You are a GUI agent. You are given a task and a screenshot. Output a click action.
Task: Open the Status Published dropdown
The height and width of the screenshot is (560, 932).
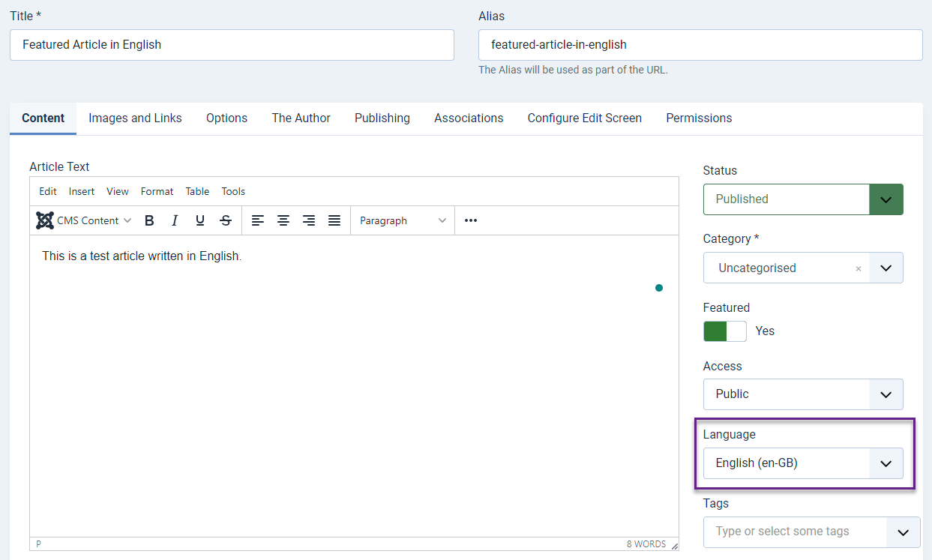coord(803,199)
